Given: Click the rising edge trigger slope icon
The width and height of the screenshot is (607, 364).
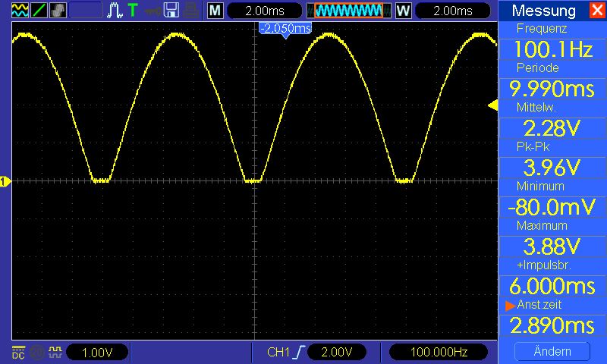Looking at the screenshot, I should pyautogui.click(x=299, y=352).
